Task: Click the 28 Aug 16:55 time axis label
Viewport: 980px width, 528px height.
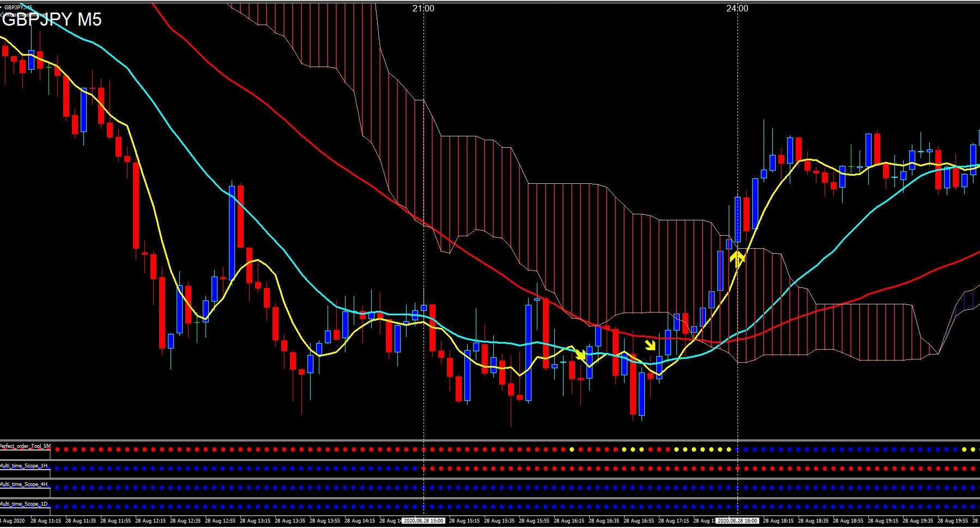Action: [x=639, y=521]
